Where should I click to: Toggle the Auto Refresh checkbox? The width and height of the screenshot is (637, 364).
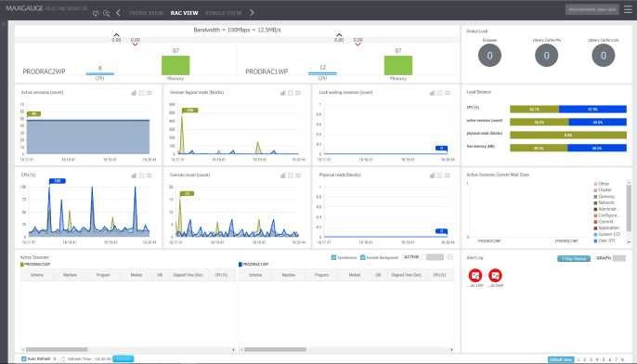[x=23, y=358]
